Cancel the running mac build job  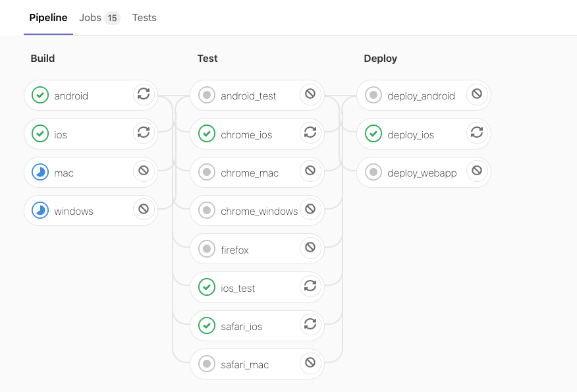click(x=144, y=172)
